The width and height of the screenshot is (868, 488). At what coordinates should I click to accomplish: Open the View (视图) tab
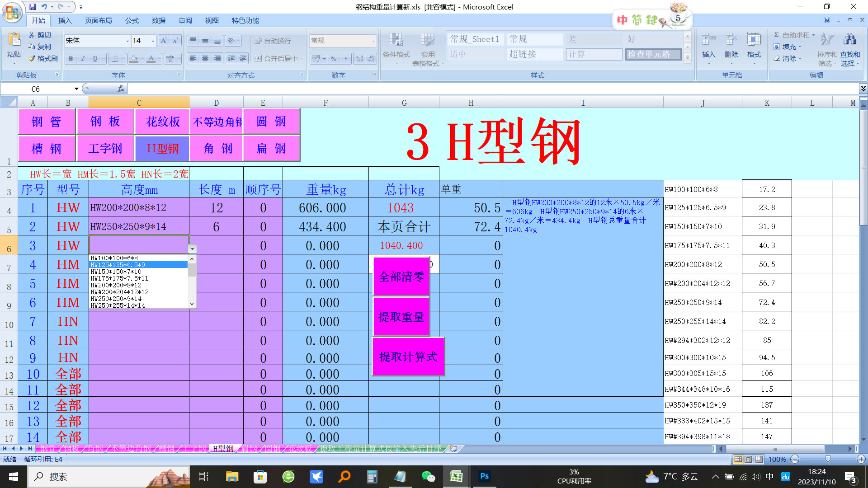pos(212,20)
